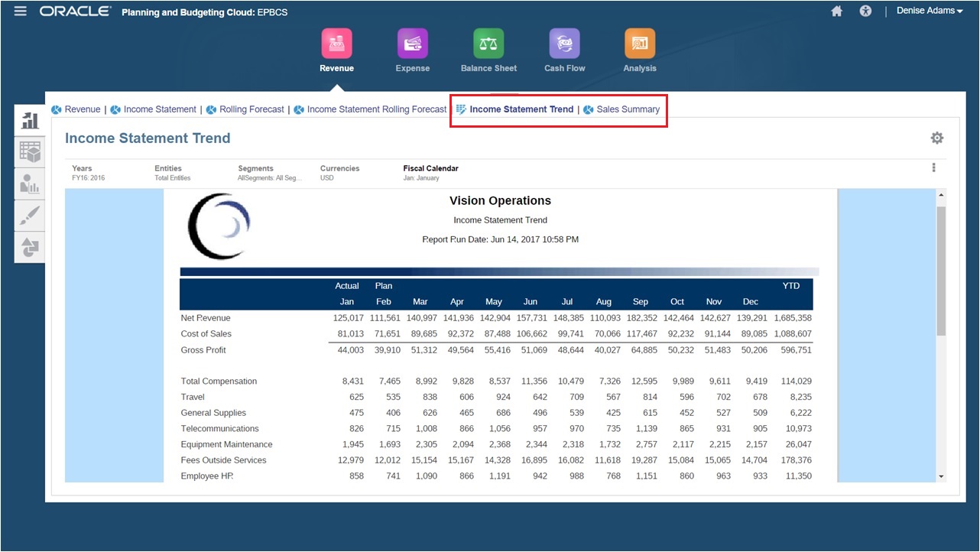
Task: Select the person chart sidebar icon
Action: coord(30,184)
